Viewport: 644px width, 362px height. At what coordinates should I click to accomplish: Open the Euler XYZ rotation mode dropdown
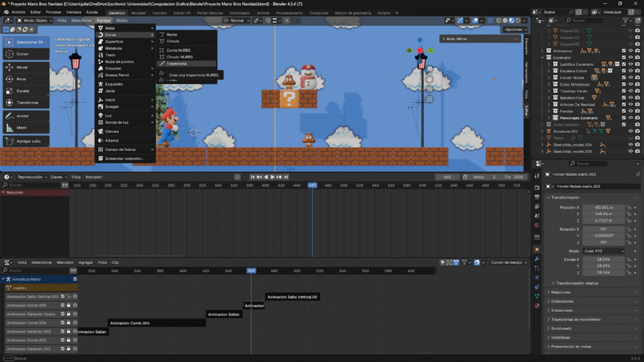pyautogui.click(x=604, y=251)
